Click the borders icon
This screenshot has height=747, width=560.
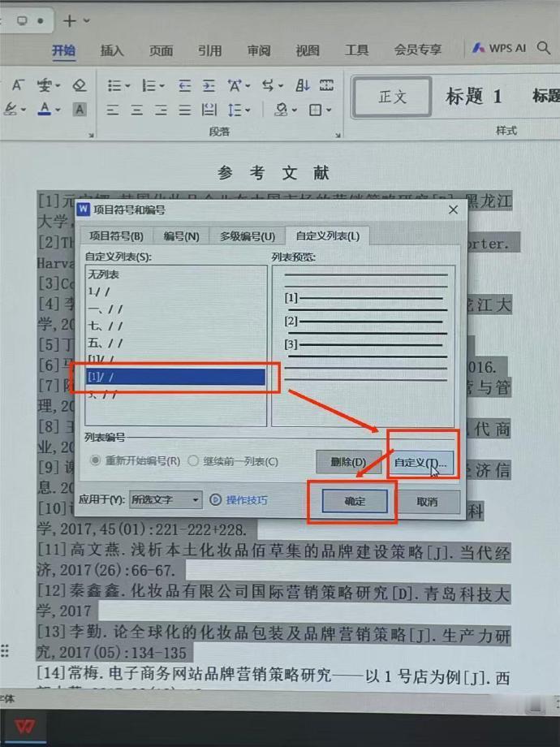point(315,110)
